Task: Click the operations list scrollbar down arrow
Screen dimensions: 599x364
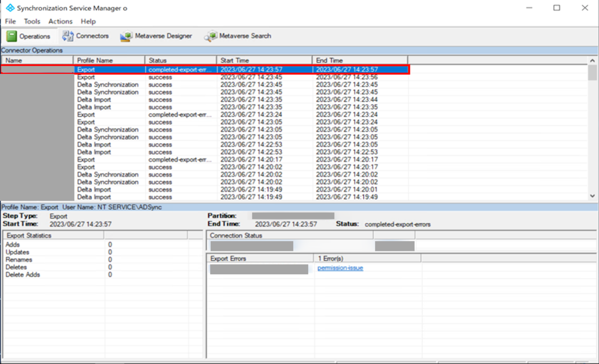Action: click(593, 196)
